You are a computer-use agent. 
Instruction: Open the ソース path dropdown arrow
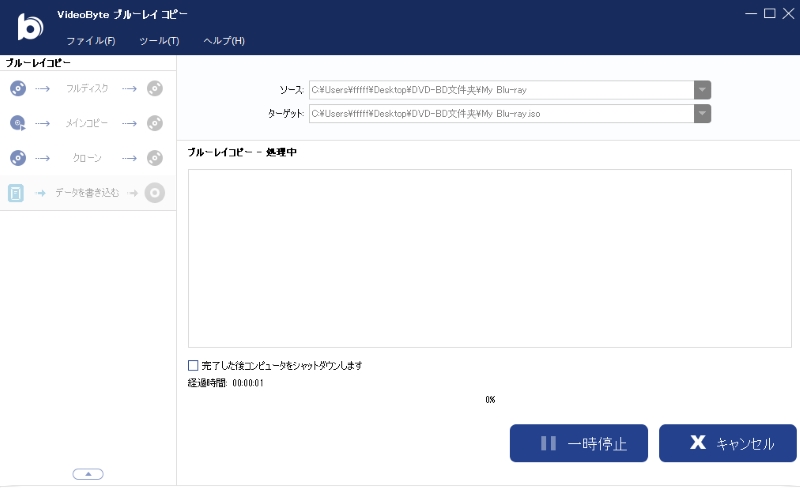(x=703, y=90)
